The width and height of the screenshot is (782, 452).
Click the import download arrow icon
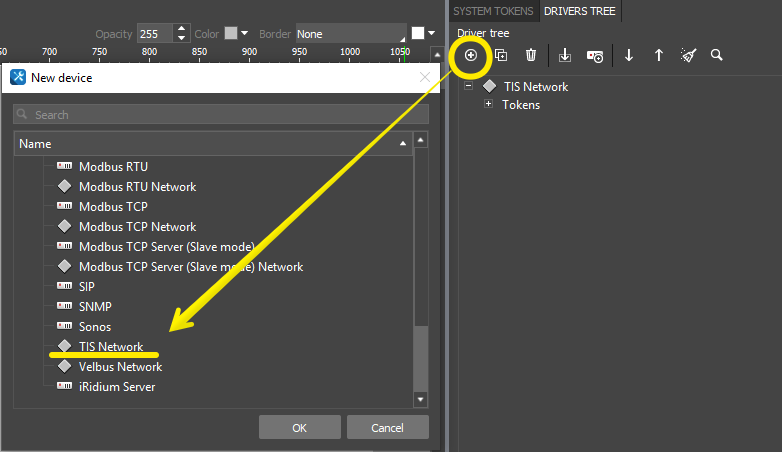[564, 55]
